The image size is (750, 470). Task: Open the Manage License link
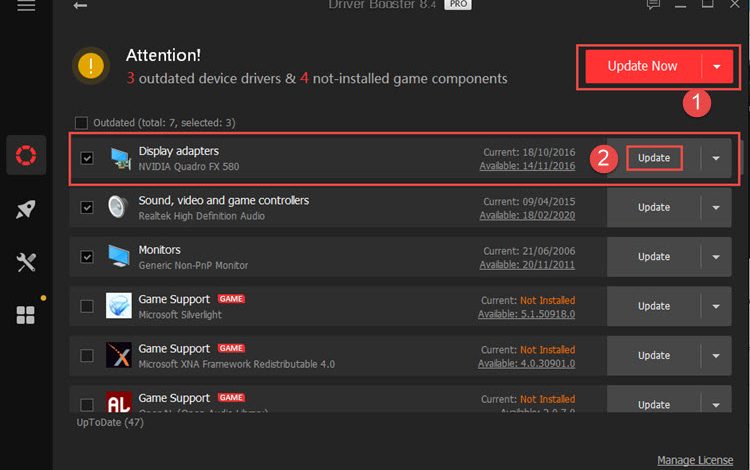pos(695,460)
